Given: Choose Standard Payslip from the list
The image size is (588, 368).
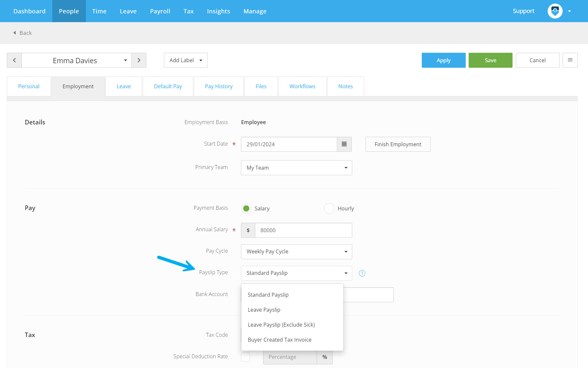Looking at the screenshot, I should point(292,295).
